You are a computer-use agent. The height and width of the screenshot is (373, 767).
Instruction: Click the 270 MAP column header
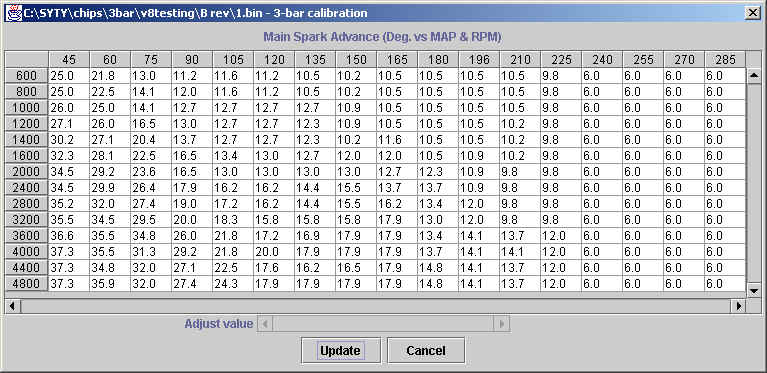click(x=684, y=59)
